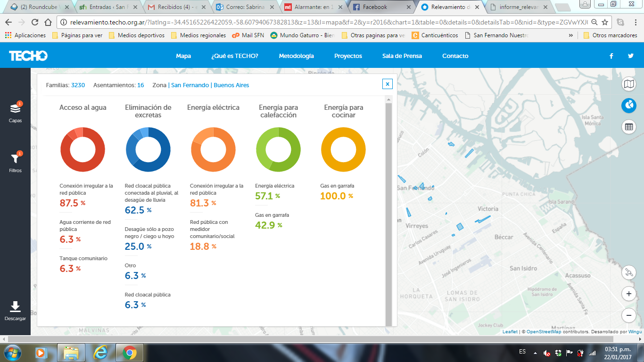Viewport: 644px width, 362px height.
Task: Go to Proyectos section
Action: (348, 56)
